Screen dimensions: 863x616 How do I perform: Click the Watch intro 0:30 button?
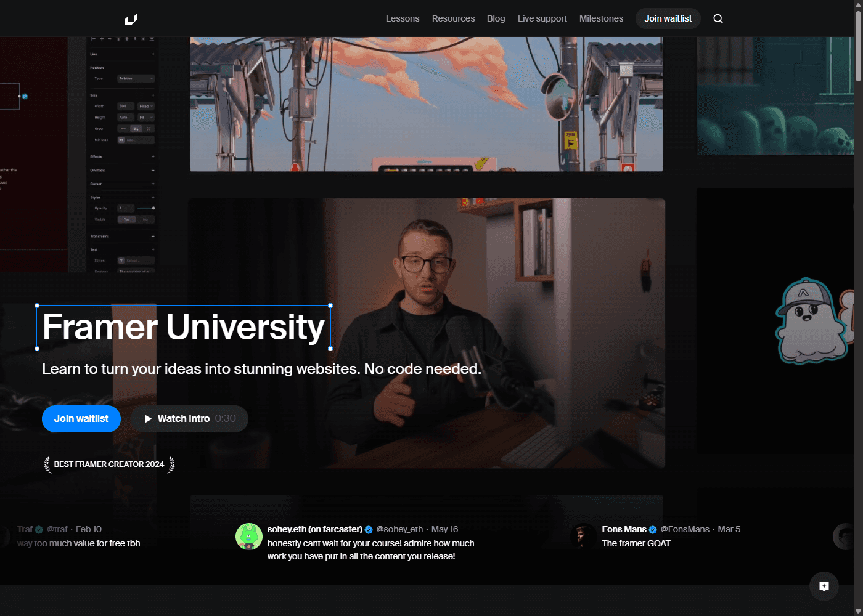click(x=190, y=419)
